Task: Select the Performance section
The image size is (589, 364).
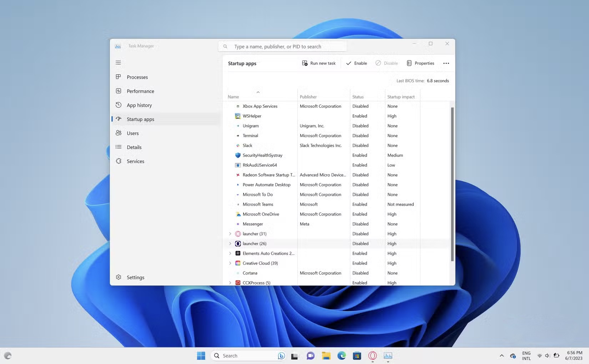Action: 140,91
